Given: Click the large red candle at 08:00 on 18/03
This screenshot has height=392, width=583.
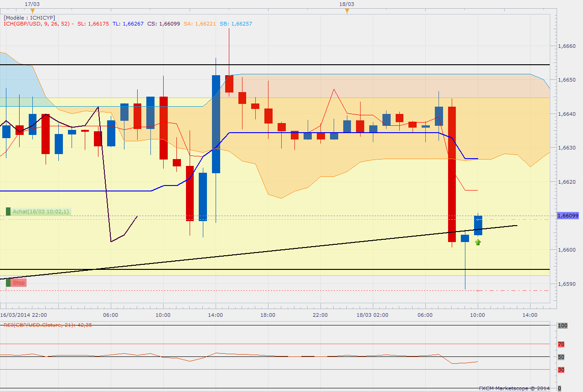Looking at the screenshot, I should coord(452,174).
